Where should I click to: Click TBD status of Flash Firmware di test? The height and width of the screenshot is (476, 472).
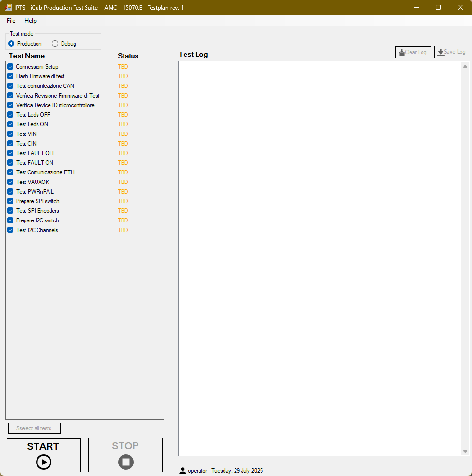pyautogui.click(x=123, y=76)
